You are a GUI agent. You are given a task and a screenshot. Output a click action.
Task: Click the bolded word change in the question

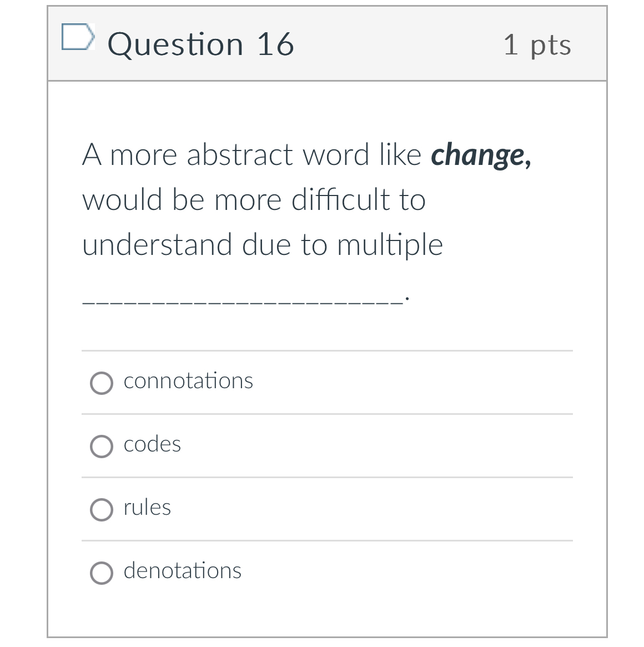(x=480, y=155)
